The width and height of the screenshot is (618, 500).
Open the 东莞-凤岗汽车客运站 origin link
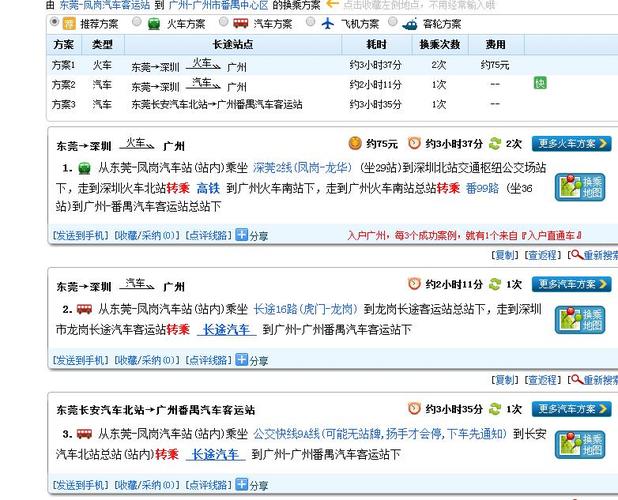point(104,5)
